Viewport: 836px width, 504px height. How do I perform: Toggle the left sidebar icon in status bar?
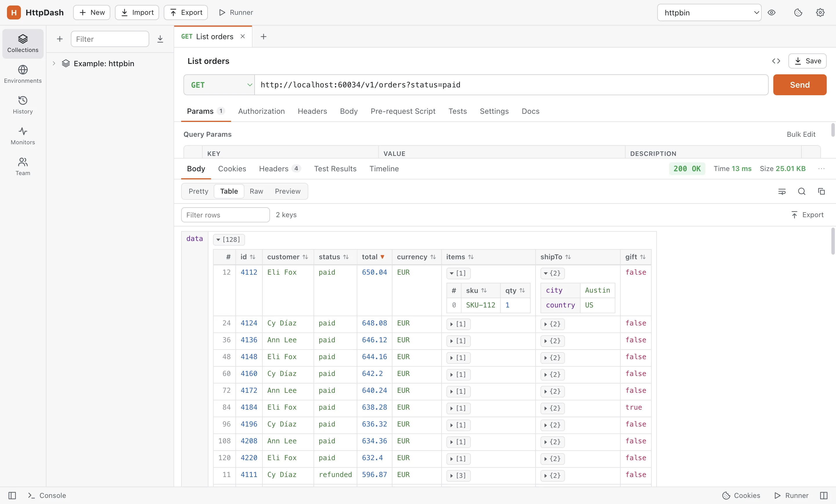point(12,496)
